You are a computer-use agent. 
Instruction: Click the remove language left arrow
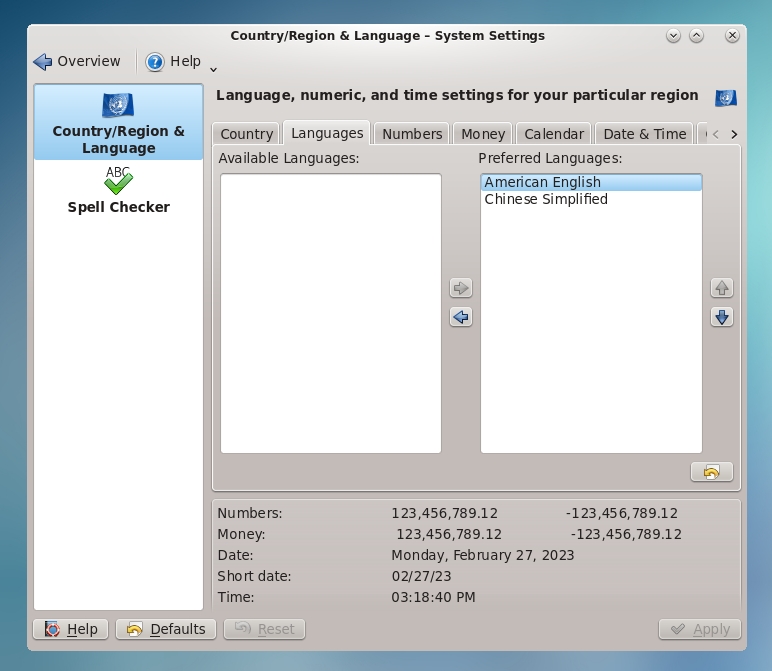tap(460, 317)
